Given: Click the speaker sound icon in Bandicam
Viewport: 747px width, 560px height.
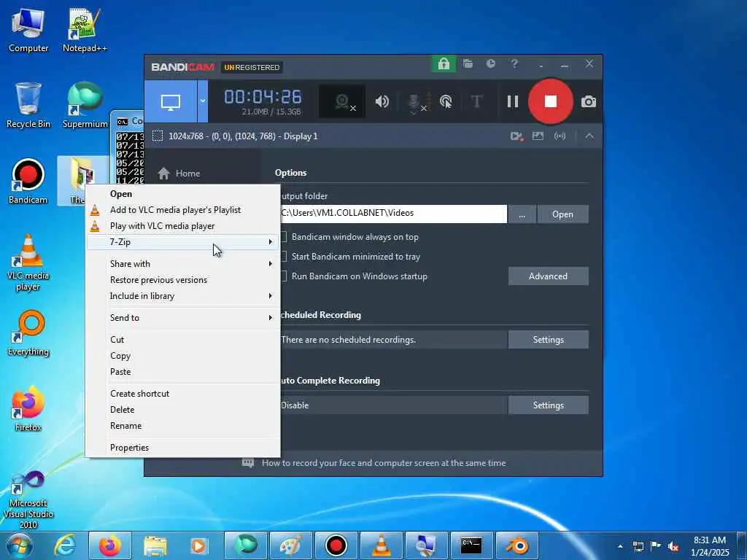Looking at the screenshot, I should click(382, 101).
